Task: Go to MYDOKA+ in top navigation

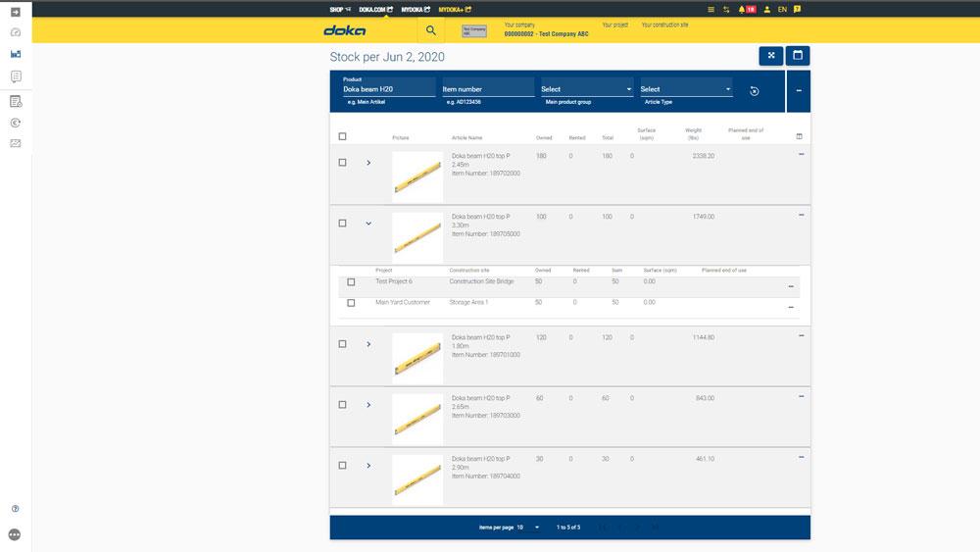Action: (x=456, y=9)
